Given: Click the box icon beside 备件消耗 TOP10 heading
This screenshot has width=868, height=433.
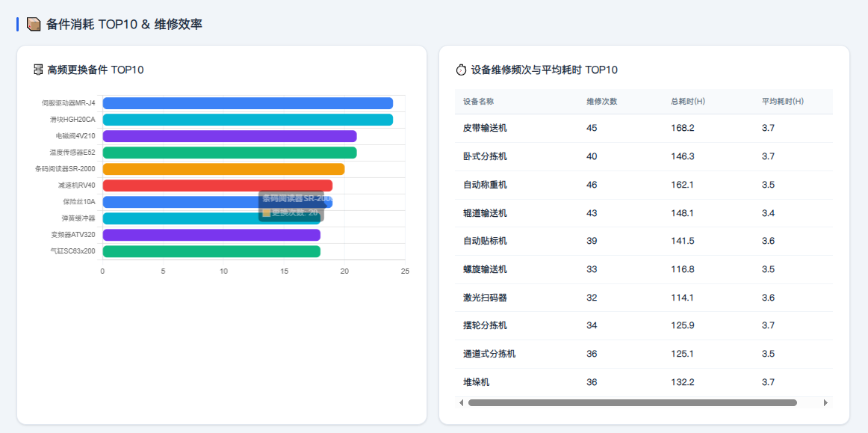Looking at the screenshot, I should [x=34, y=25].
